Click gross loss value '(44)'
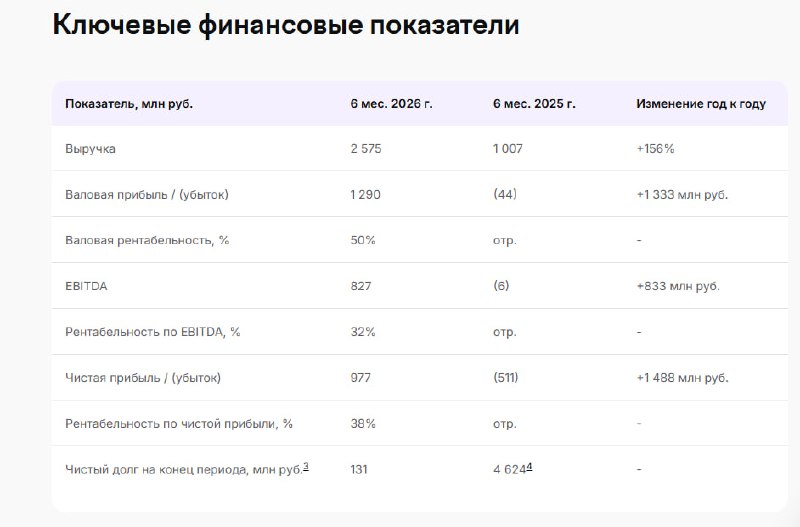This screenshot has width=800, height=527. pos(505,194)
